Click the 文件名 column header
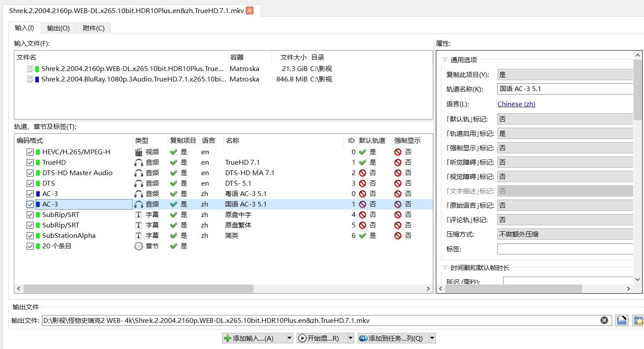 121,57
